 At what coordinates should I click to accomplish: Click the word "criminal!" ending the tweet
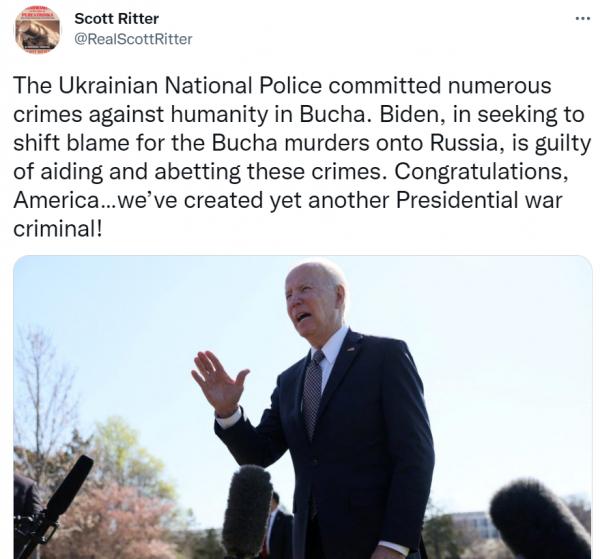point(58,229)
